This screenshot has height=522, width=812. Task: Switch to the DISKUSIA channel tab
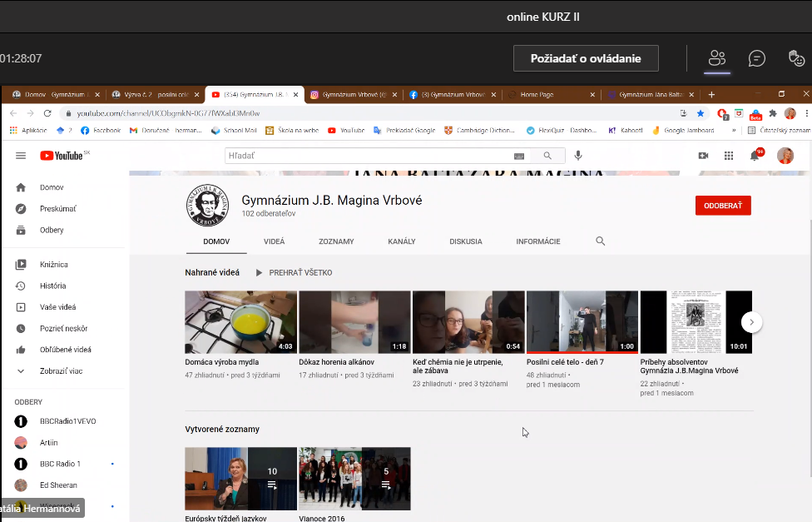[x=466, y=241]
